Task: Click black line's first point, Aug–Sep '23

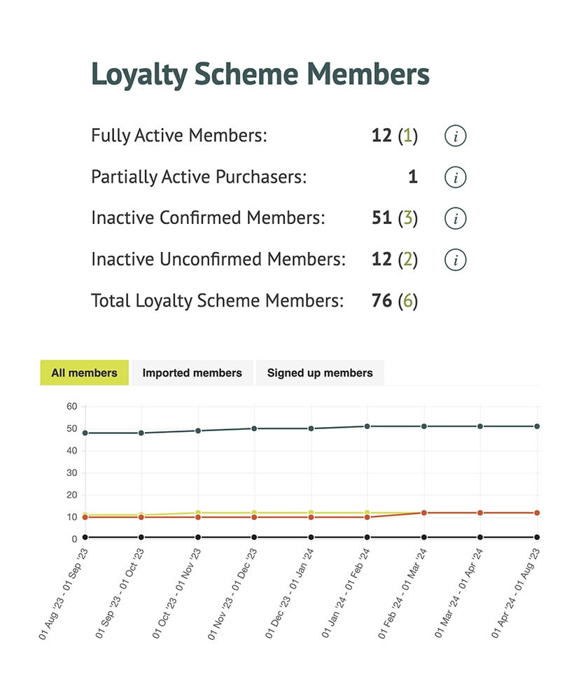Action: tap(85, 537)
